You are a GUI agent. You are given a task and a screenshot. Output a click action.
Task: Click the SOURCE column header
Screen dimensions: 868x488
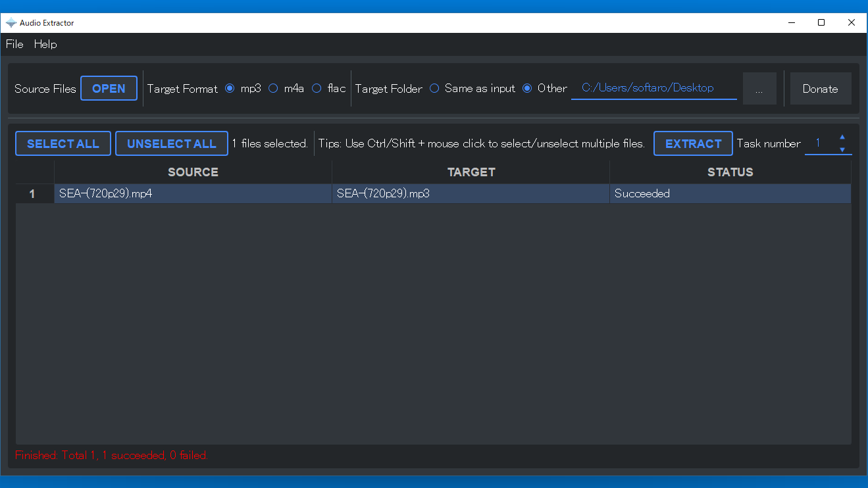tap(193, 172)
